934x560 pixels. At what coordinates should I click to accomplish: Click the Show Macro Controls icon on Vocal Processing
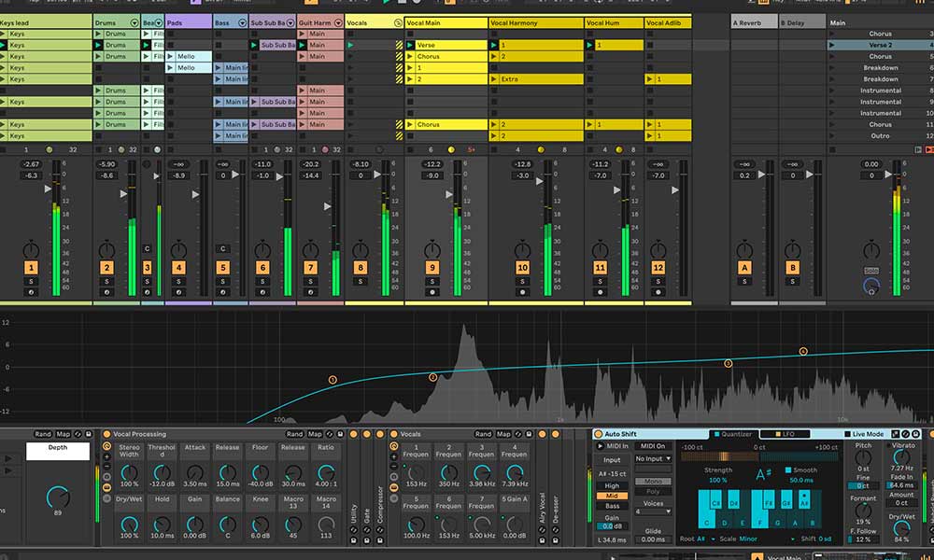coord(106,487)
